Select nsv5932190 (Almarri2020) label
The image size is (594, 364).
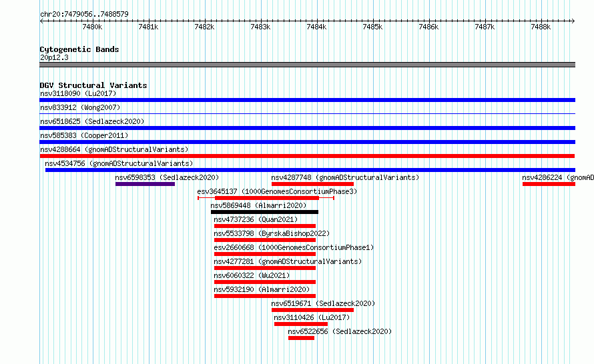262,289
